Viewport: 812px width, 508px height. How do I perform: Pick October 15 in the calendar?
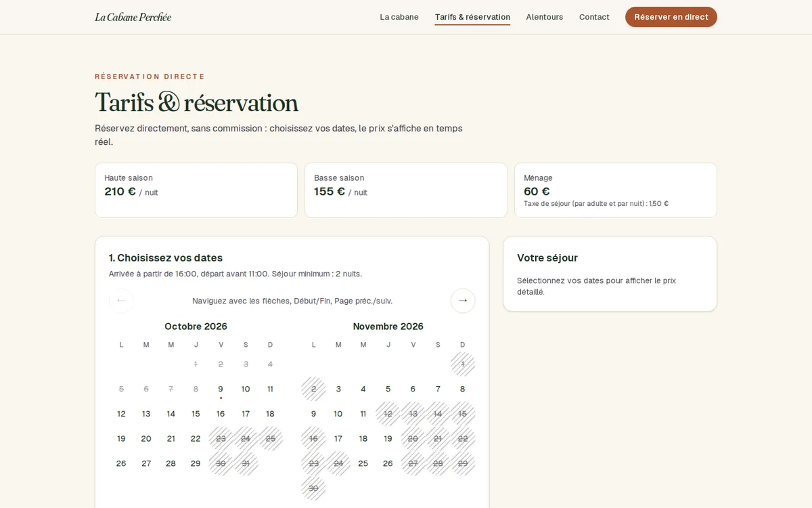196,414
